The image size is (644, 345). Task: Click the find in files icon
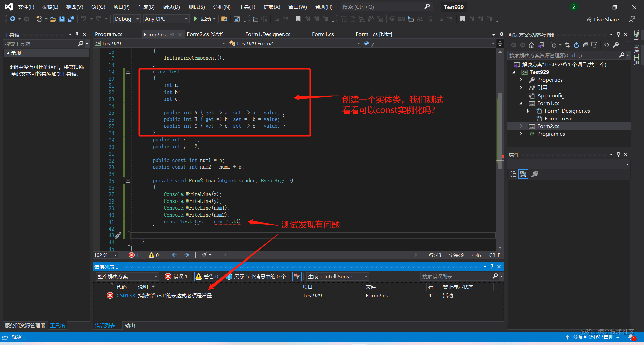click(224, 19)
